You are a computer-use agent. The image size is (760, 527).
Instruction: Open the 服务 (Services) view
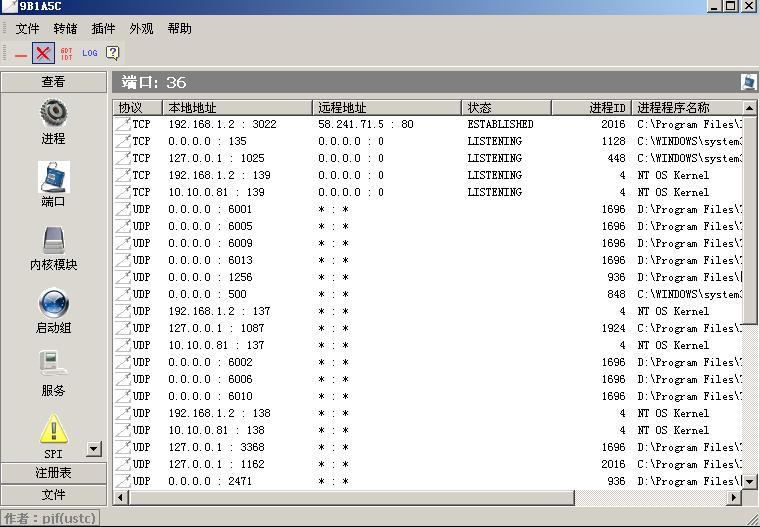click(53, 367)
